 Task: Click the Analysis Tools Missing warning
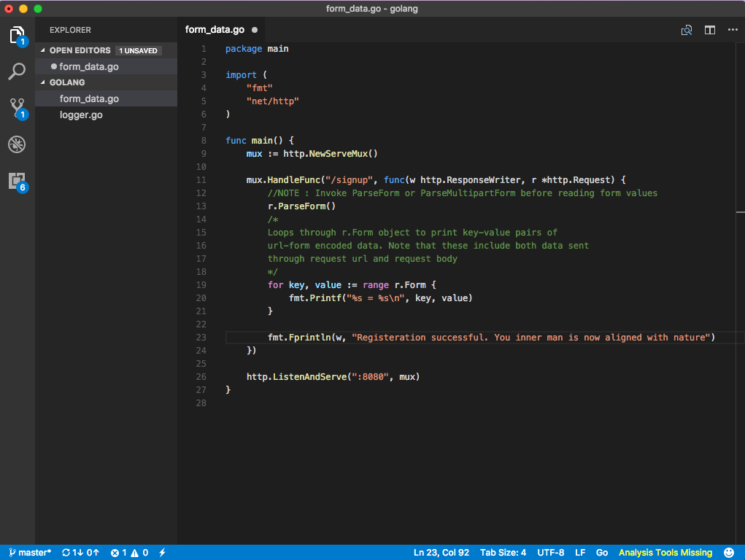pos(665,553)
